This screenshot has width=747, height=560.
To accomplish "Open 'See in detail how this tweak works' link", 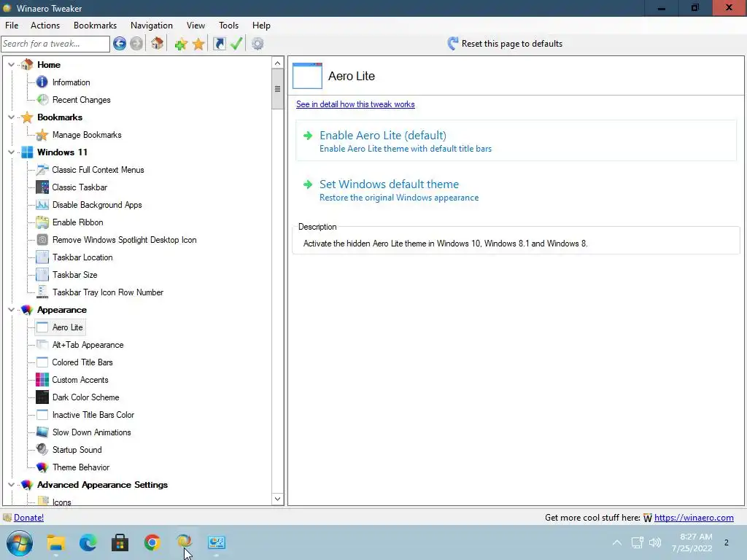I will (355, 104).
